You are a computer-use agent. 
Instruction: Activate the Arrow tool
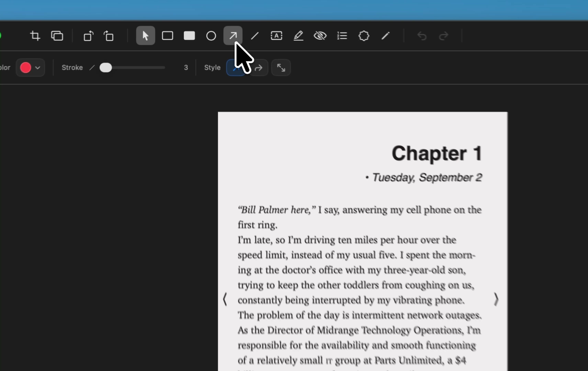click(x=233, y=36)
